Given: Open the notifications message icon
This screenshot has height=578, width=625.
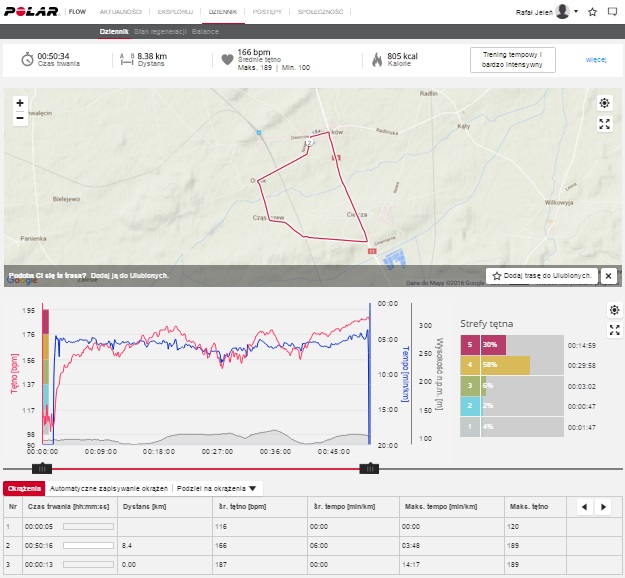Looking at the screenshot, I should 613,12.
